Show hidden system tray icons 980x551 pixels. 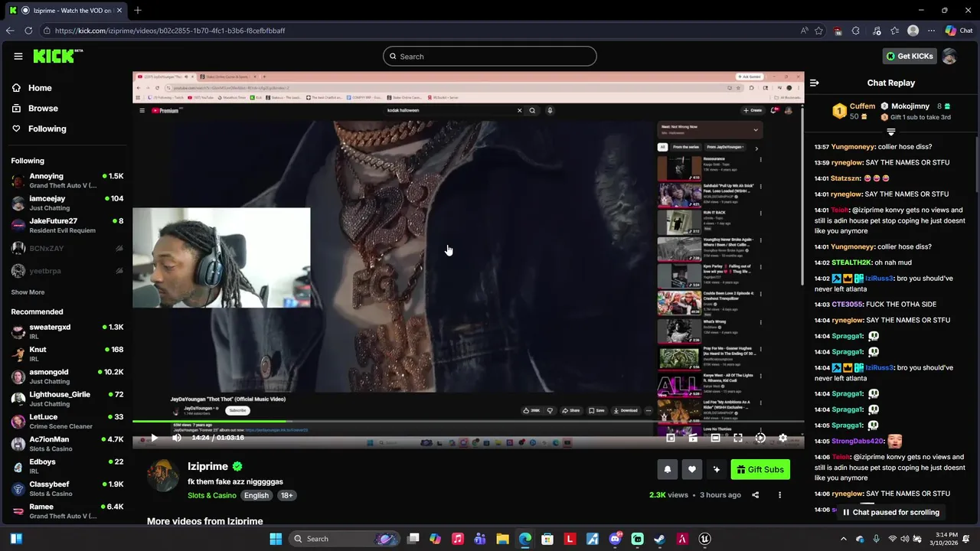[x=844, y=539]
